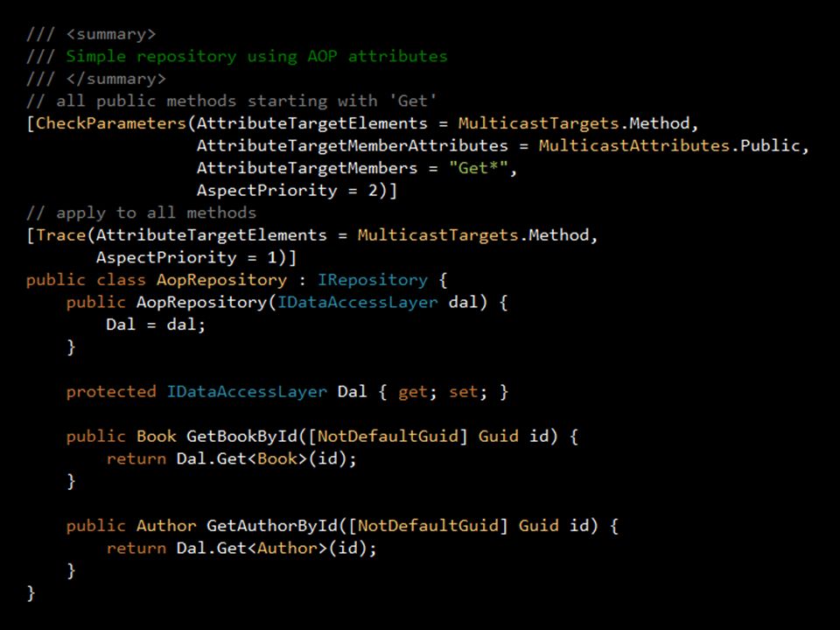Click AopRepository in the class declaration
Viewport: 840px width, 630px height.
221,280
